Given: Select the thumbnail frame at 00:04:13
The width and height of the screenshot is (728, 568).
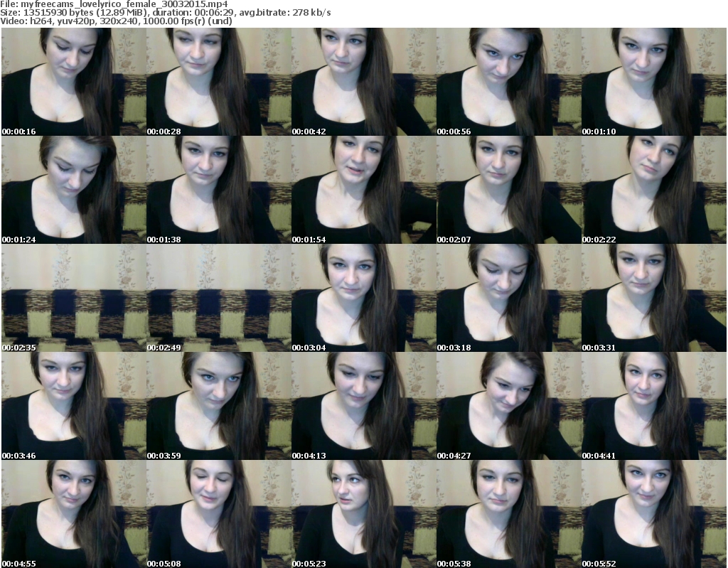Looking at the screenshot, I should pyautogui.click(x=363, y=406).
